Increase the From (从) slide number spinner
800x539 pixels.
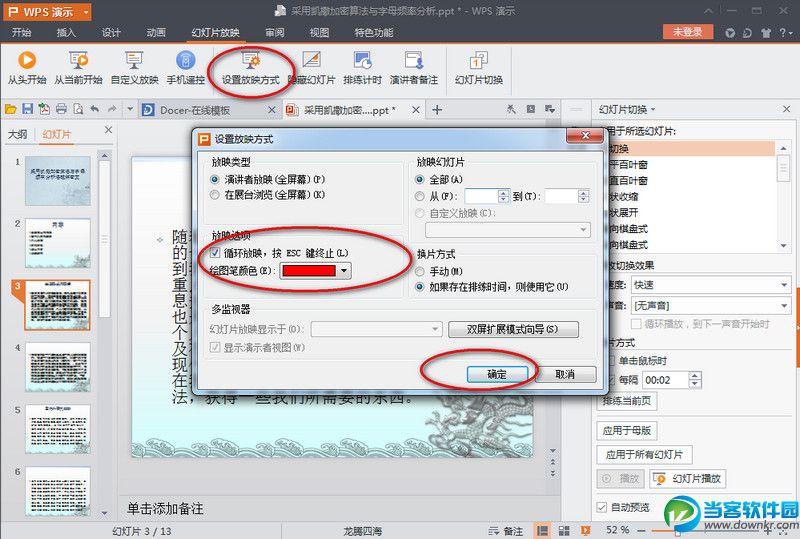(x=504, y=192)
